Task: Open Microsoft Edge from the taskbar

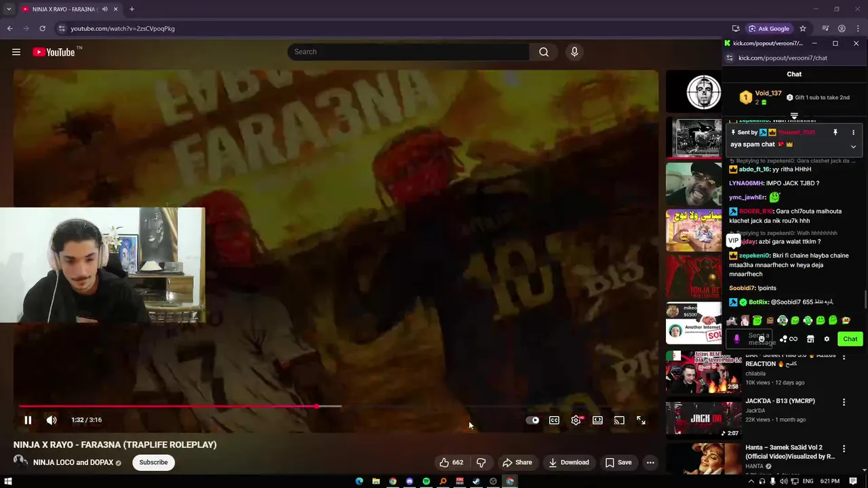Action: (359, 481)
